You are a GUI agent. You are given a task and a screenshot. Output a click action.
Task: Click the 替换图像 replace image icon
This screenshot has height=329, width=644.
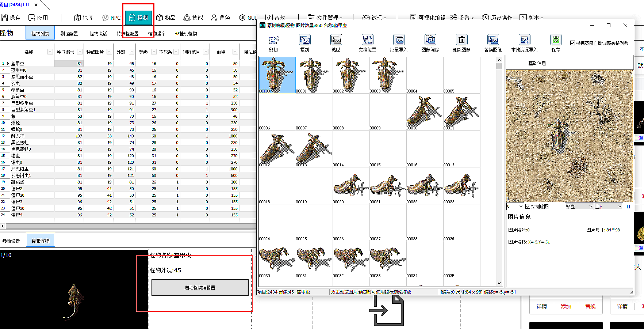(x=493, y=40)
